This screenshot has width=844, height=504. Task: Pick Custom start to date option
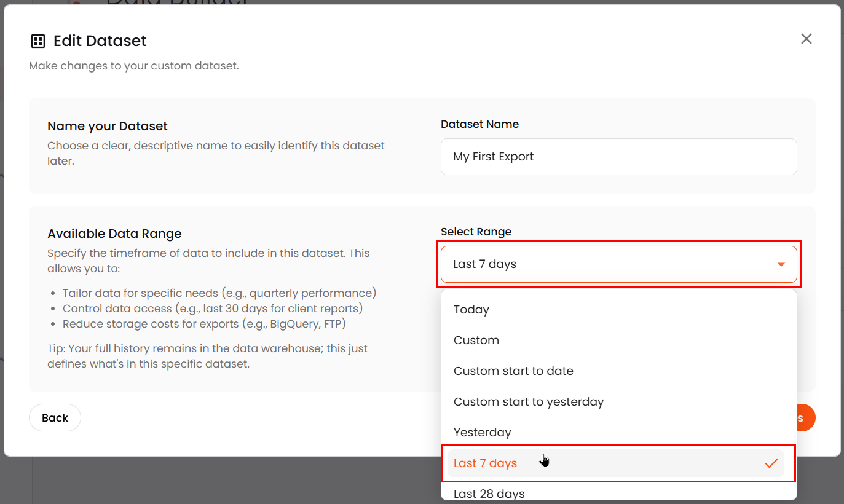pyautogui.click(x=513, y=371)
